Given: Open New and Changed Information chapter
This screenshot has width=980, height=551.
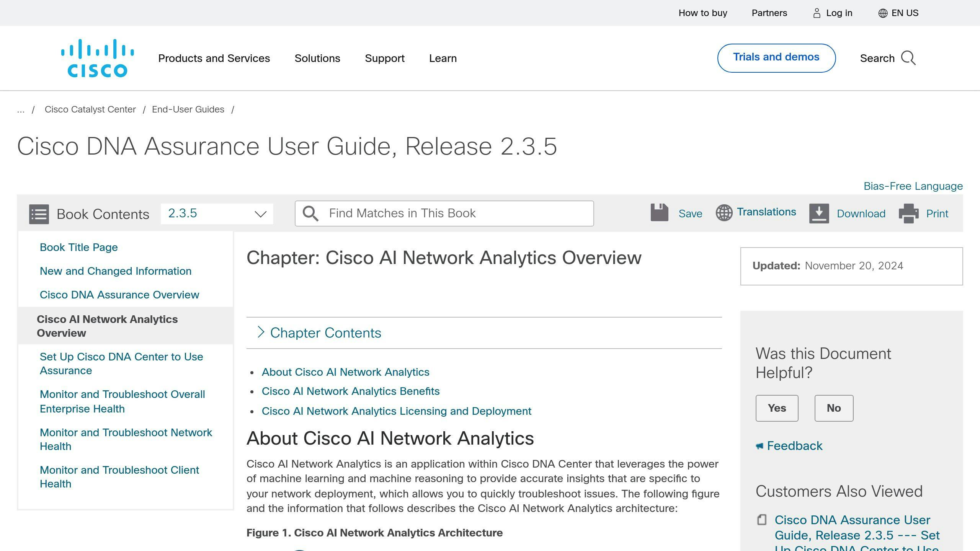Looking at the screenshot, I should coord(116,271).
